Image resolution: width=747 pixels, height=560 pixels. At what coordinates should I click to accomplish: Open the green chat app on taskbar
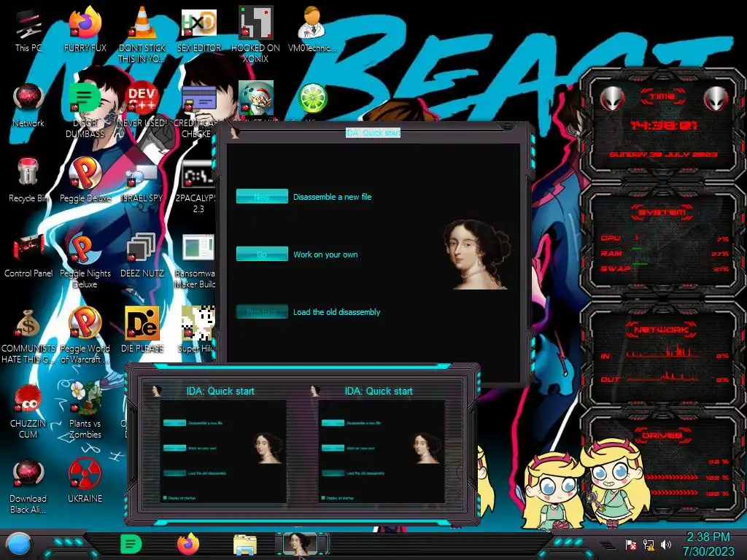(x=131, y=544)
